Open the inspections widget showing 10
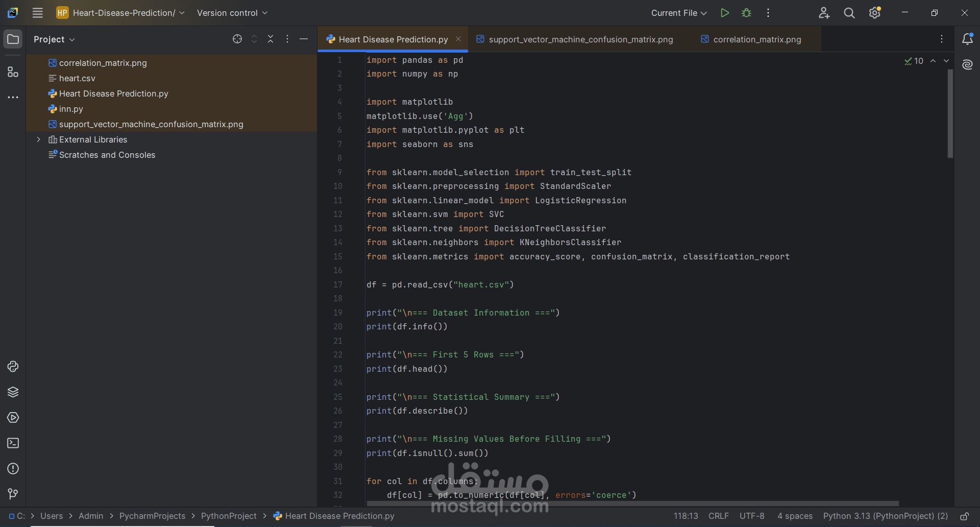Screen dimensions: 980x527 point(914,61)
